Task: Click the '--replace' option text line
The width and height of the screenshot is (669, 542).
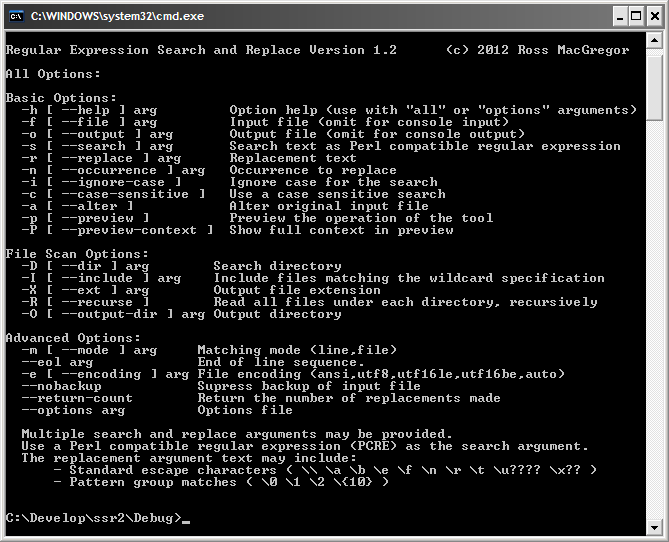Action: [x=189, y=158]
